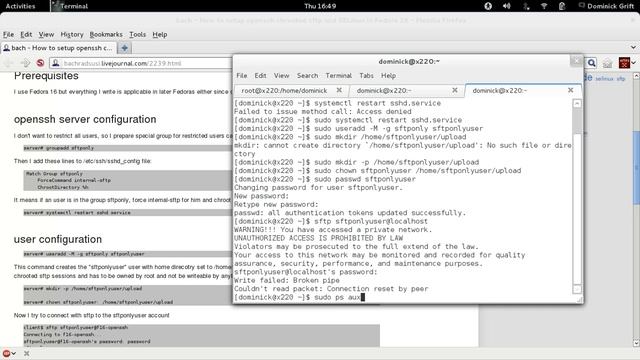Image resolution: width=640 pixels, height=360 pixels.
Task: Open the Activities overview
Action: [20, 6]
